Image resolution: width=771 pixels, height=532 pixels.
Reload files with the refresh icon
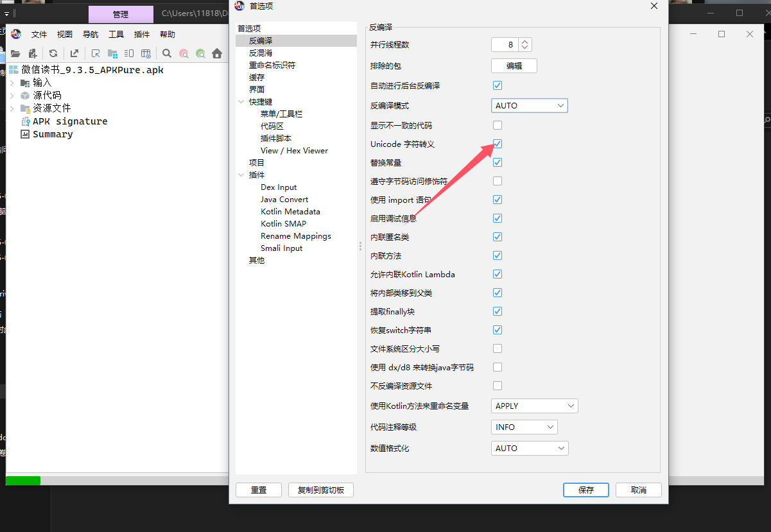(53, 54)
